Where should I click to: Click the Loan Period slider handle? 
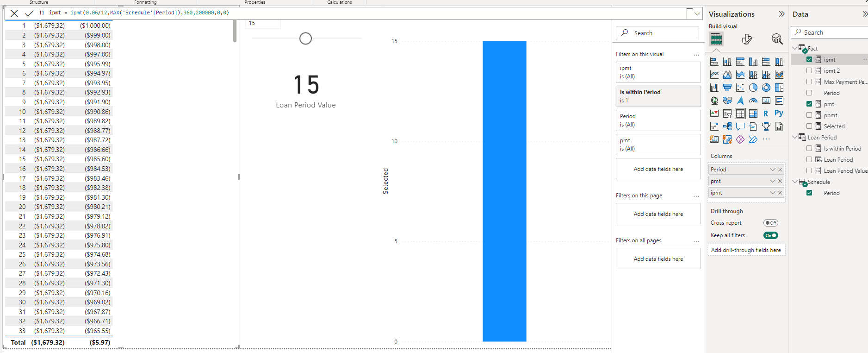pyautogui.click(x=305, y=38)
